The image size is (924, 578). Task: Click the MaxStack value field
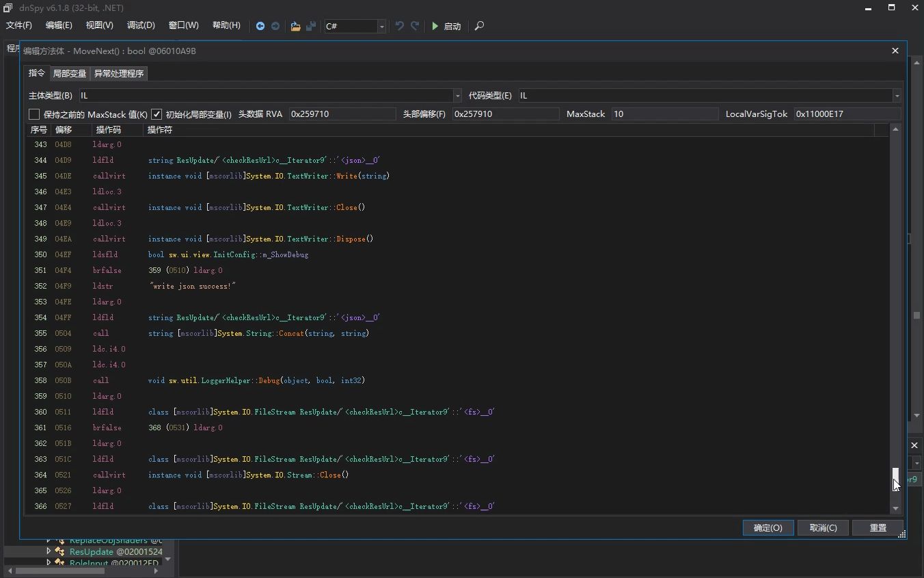pos(665,114)
